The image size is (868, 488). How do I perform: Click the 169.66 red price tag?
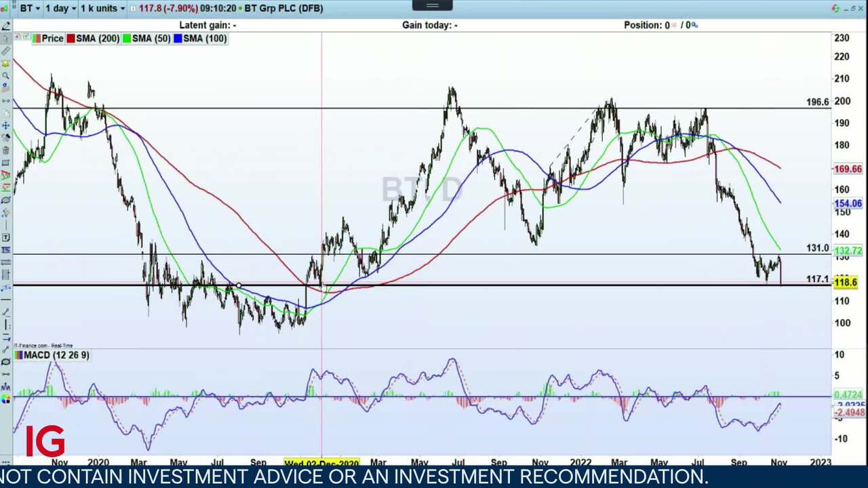[848, 169]
